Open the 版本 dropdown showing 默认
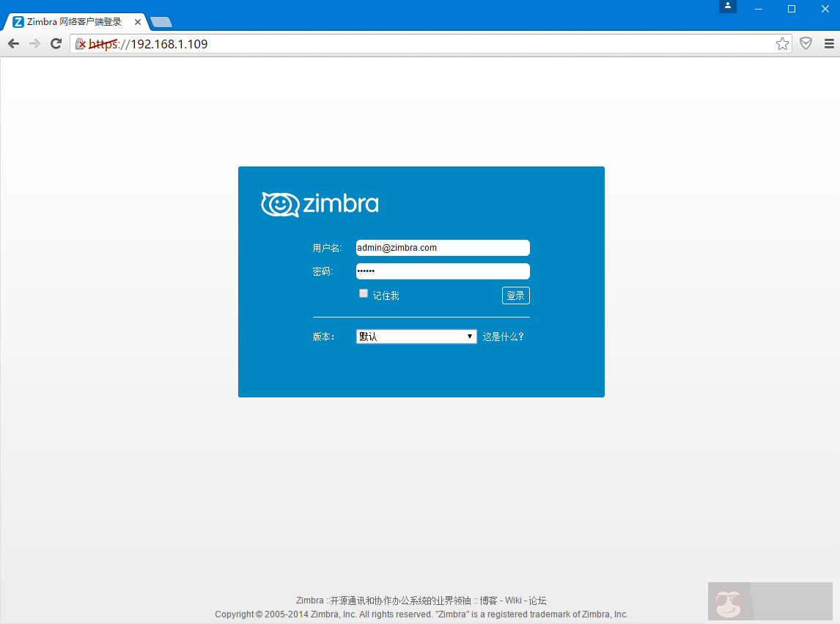 [410, 336]
